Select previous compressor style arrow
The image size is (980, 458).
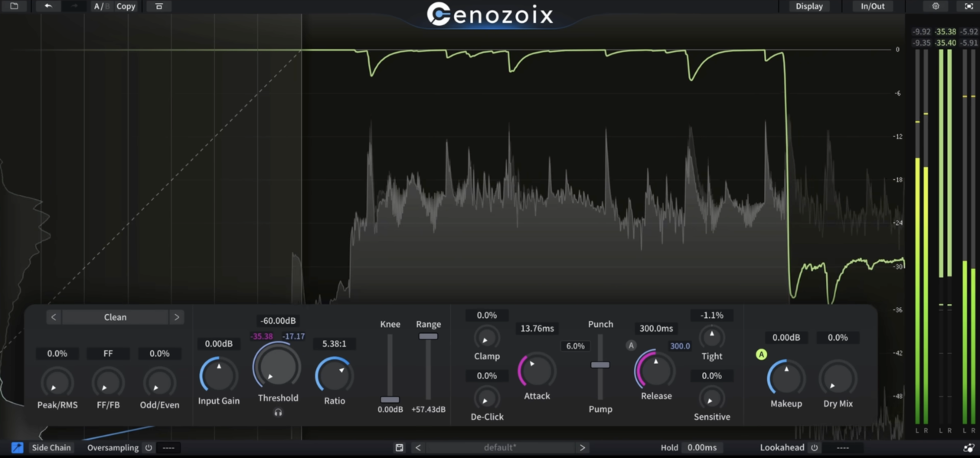coord(54,317)
